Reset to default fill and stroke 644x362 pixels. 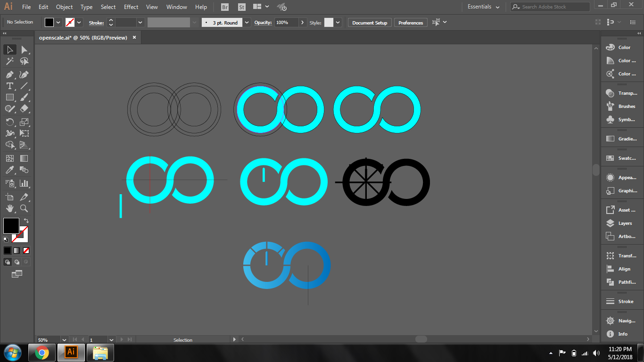[6, 239]
